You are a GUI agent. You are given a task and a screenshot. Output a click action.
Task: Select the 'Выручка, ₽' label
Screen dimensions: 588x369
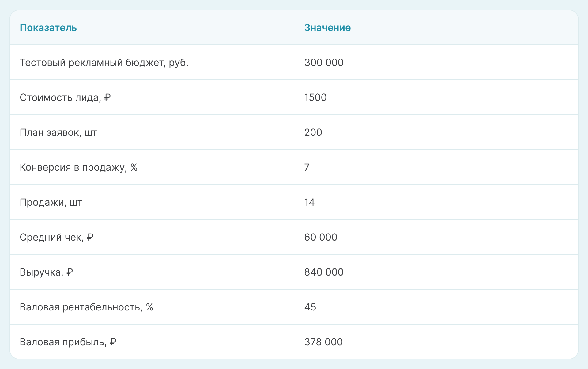pos(46,272)
